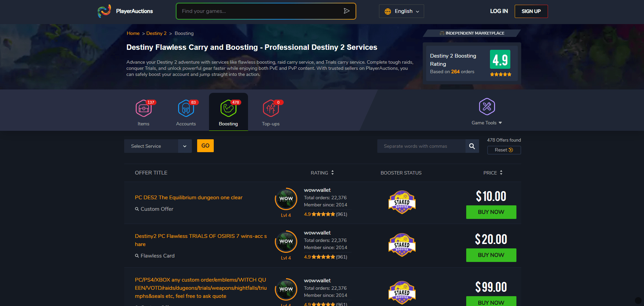Click the Staked Booster badge on first offer
The height and width of the screenshot is (306, 644).
tap(402, 202)
